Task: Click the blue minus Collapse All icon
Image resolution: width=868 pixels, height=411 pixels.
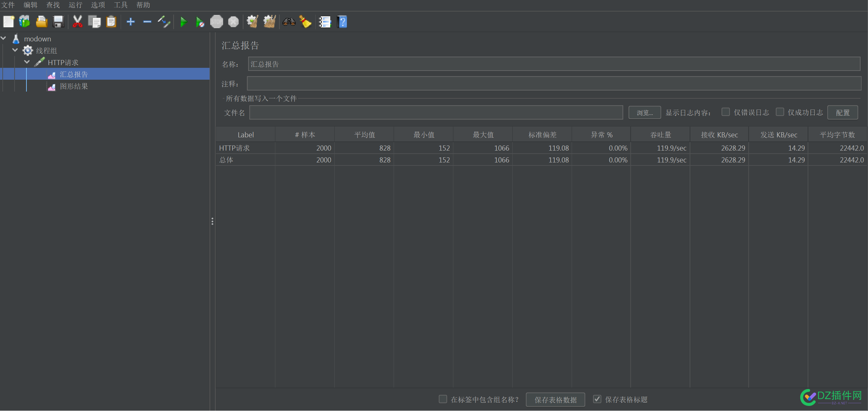Action: [147, 22]
